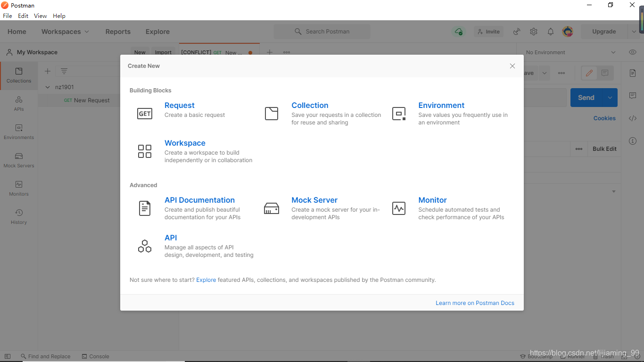The width and height of the screenshot is (644, 362).
Task: Open the Console in status bar
Action: tap(95, 356)
